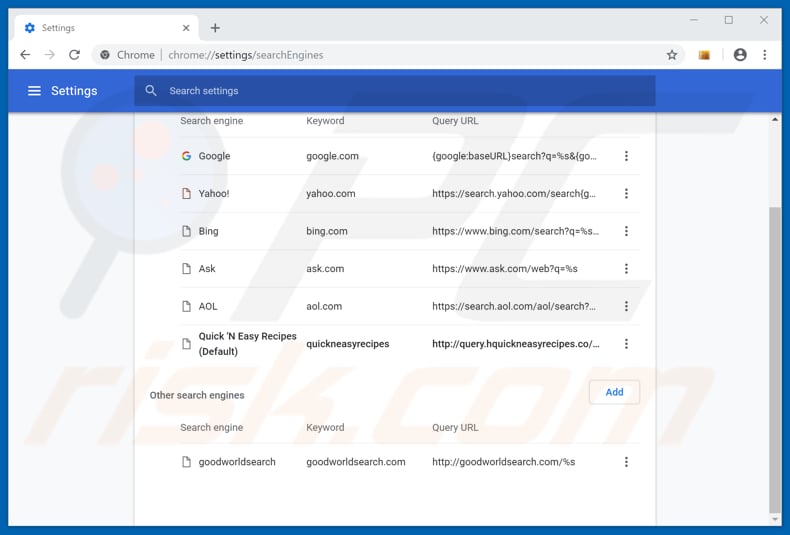Click the query.hquickneasyrecipes.co URL
790x535 pixels.
516,344
